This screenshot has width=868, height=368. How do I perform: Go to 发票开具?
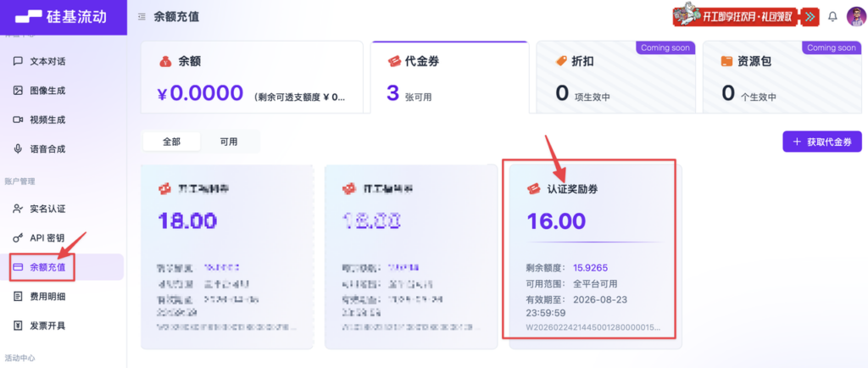[x=47, y=326]
